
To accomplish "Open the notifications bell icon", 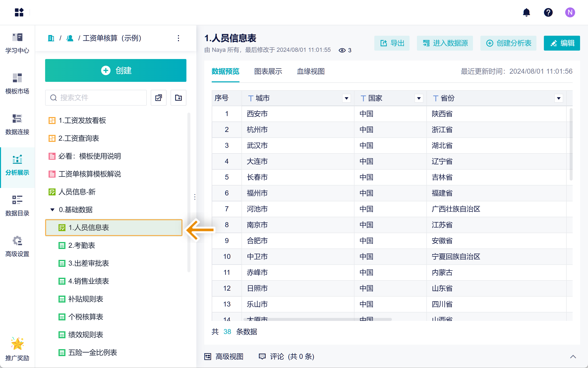I will (x=526, y=12).
